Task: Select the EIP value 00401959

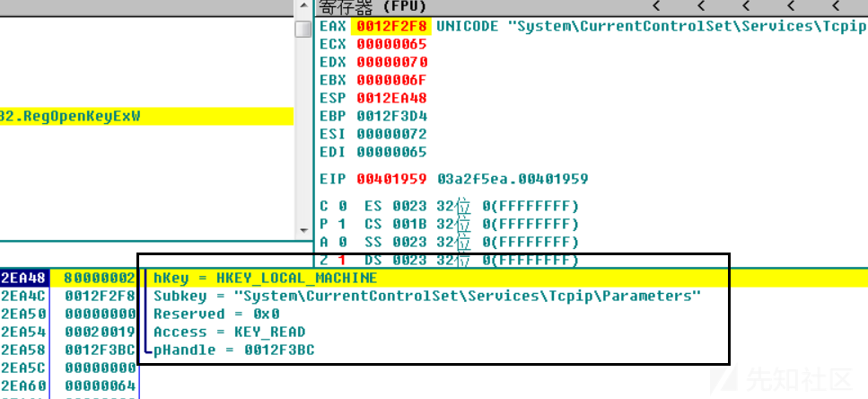Action: pyautogui.click(x=392, y=179)
